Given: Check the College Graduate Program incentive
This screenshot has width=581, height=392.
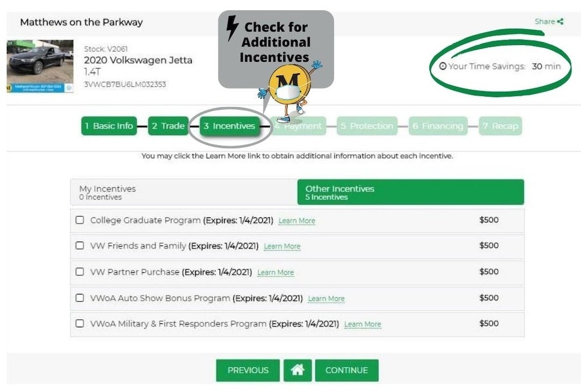Looking at the screenshot, I should [79, 220].
